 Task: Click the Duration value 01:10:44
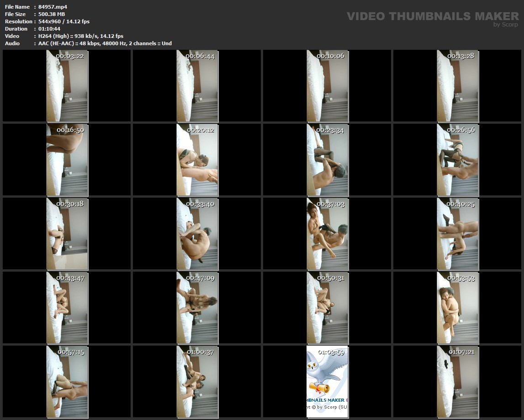(49, 29)
